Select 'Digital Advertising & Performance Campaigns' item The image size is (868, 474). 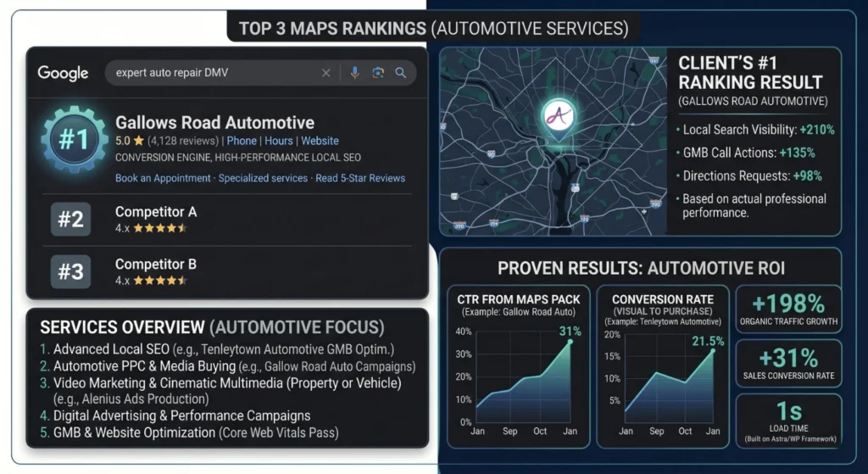point(181,415)
